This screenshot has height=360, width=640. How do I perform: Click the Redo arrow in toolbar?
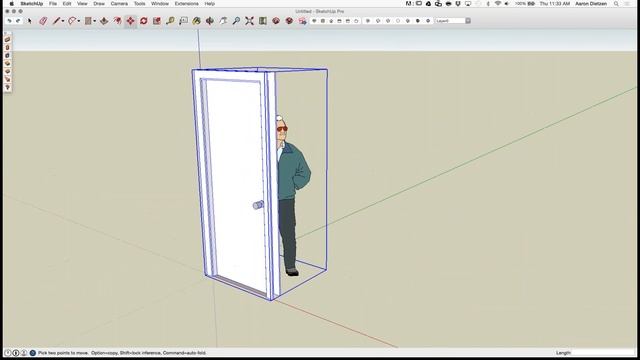[18, 21]
